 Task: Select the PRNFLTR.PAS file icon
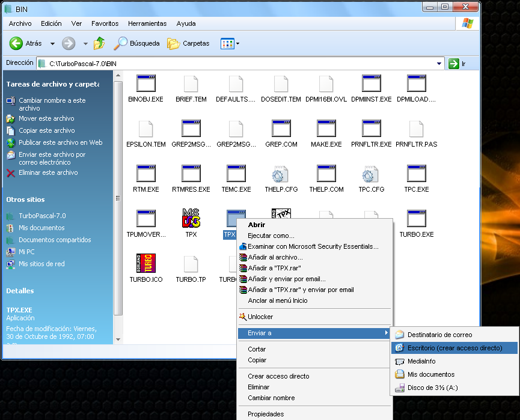(416, 129)
